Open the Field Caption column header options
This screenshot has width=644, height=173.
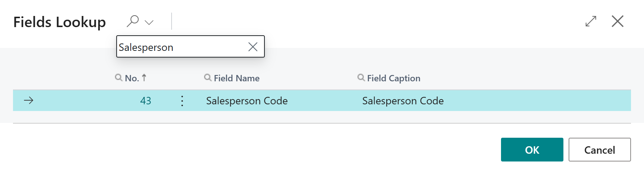394,78
